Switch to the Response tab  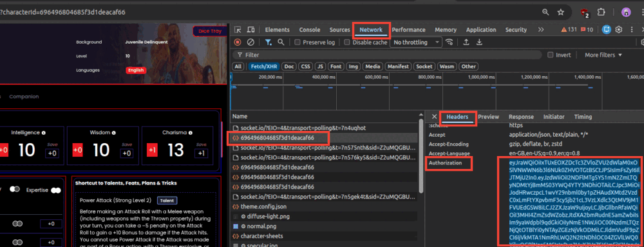(x=521, y=117)
